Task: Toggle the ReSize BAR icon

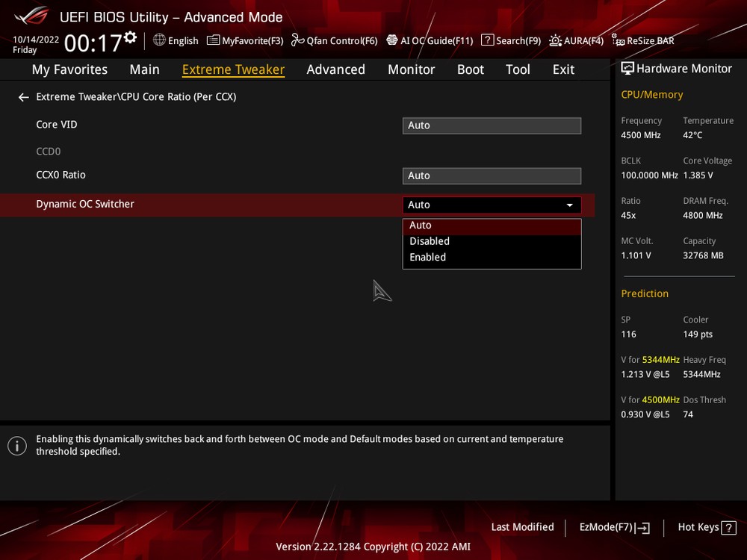Action: pos(618,40)
